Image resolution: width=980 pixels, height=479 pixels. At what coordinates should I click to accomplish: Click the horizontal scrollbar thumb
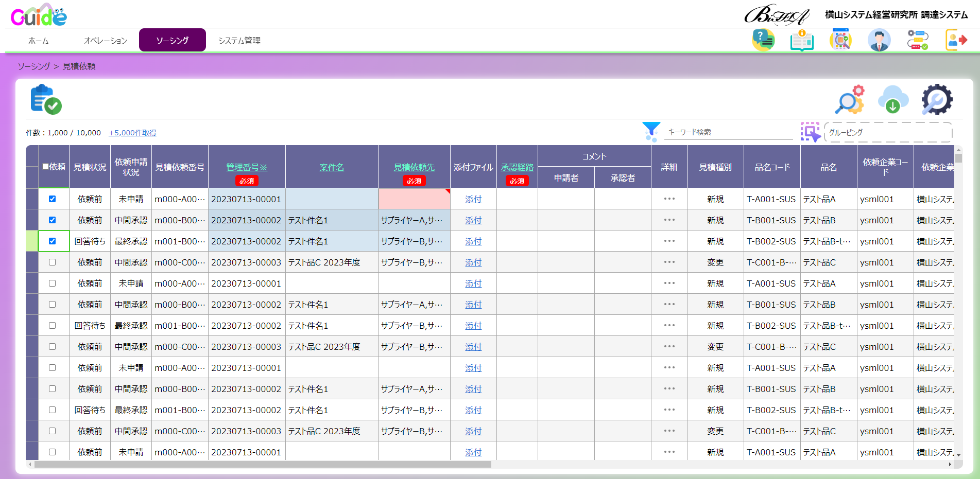tap(263, 464)
